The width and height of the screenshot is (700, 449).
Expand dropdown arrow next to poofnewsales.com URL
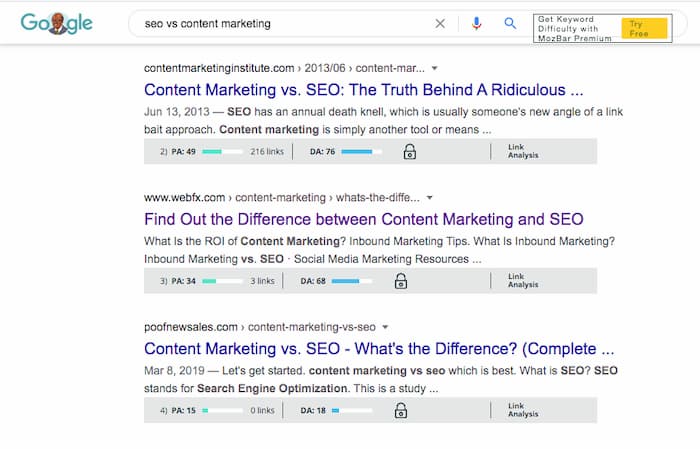(385, 327)
